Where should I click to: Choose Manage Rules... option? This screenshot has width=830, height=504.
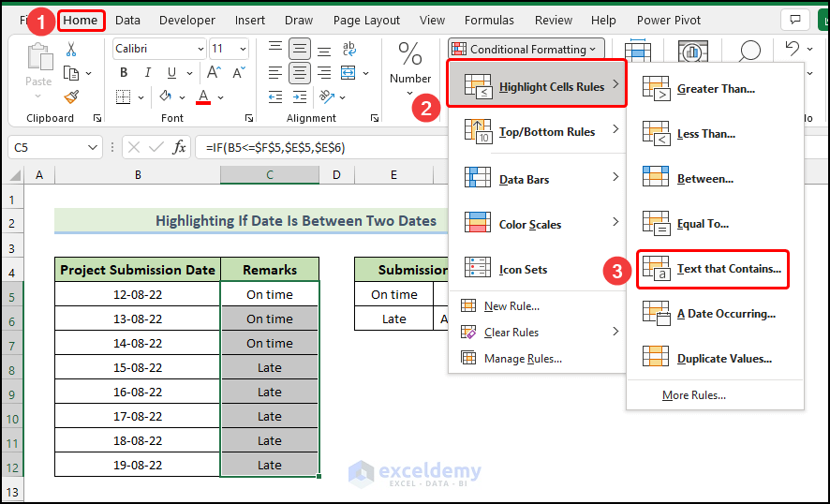pyautogui.click(x=537, y=359)
